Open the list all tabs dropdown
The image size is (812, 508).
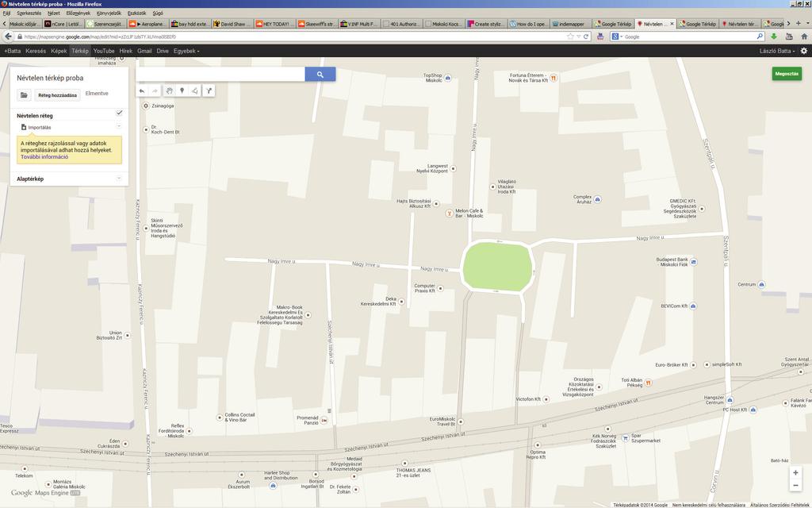806,23
